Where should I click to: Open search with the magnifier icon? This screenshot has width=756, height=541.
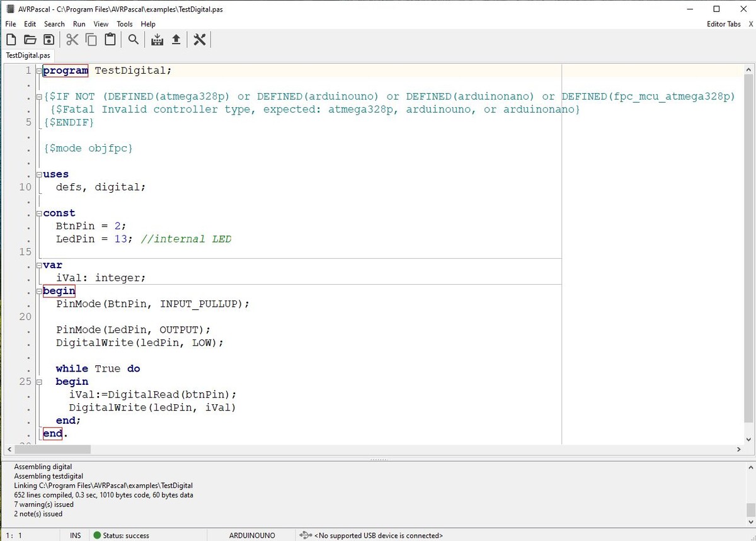click(x=134, y=40)
